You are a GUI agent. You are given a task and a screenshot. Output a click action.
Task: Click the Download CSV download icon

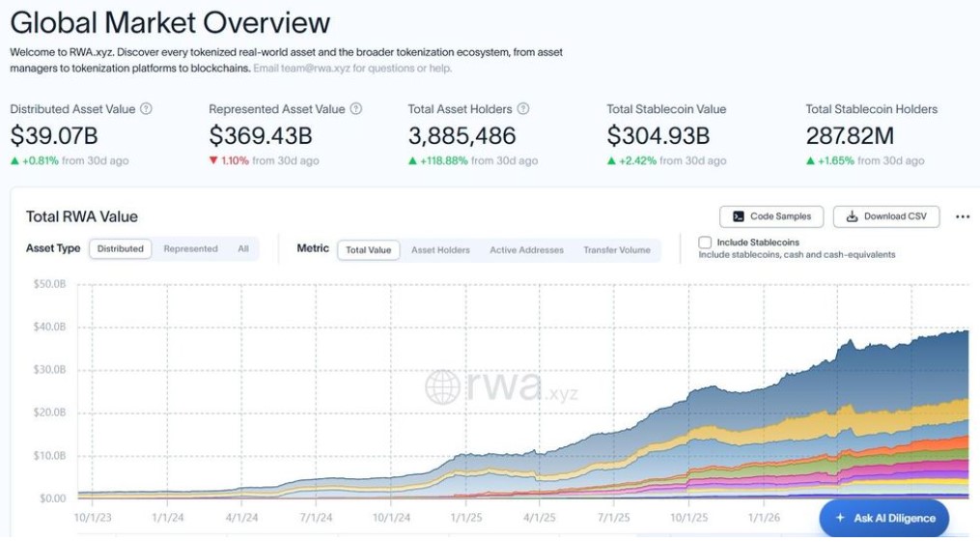coord(852,216)
